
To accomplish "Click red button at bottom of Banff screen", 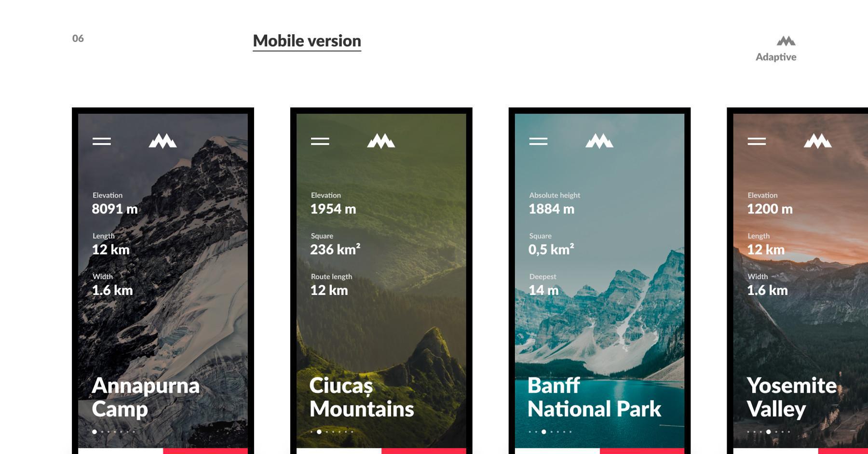I will pyautogui.click(x=642, y=451).
